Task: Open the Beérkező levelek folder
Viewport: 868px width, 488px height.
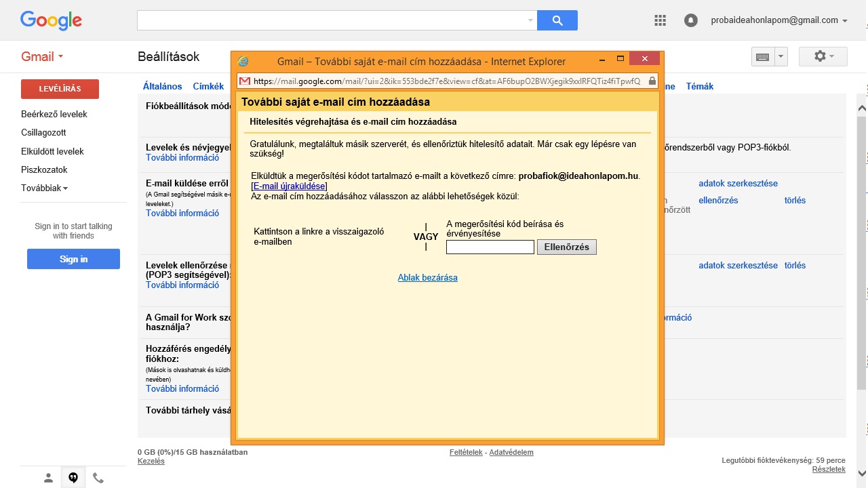Action: (54, 114)
